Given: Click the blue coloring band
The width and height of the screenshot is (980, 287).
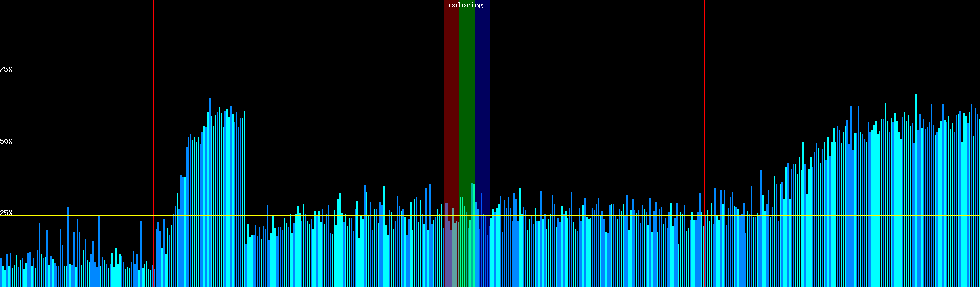Looking at the screenshot, I should point(482,96).
